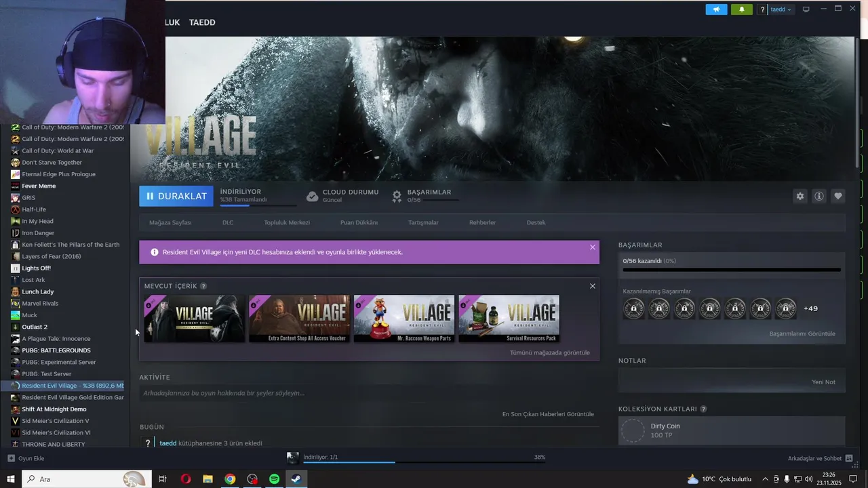
Task: Click Lost Ark game icon
Action: point(15,280)
